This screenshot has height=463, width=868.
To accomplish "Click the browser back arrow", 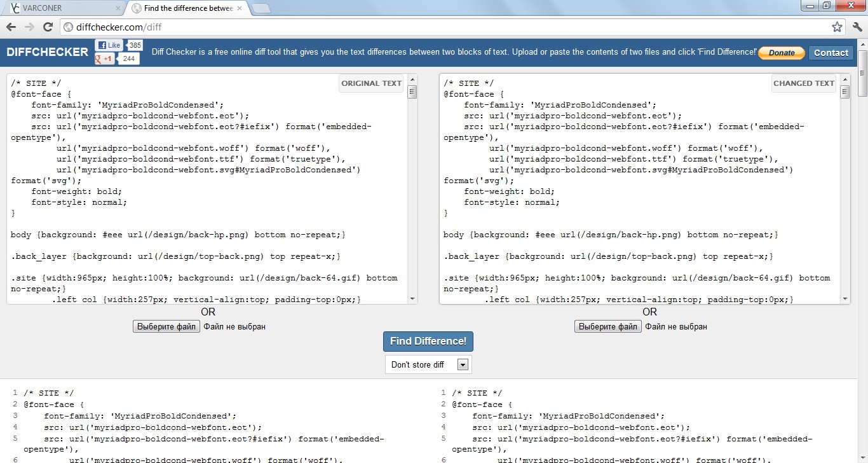I will pyautogui.click(x=11, y=27).
